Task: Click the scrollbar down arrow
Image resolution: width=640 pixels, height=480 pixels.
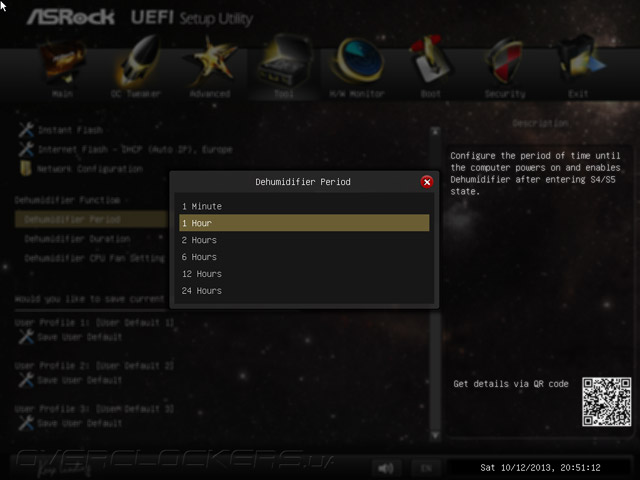Action: click(436, 435)
